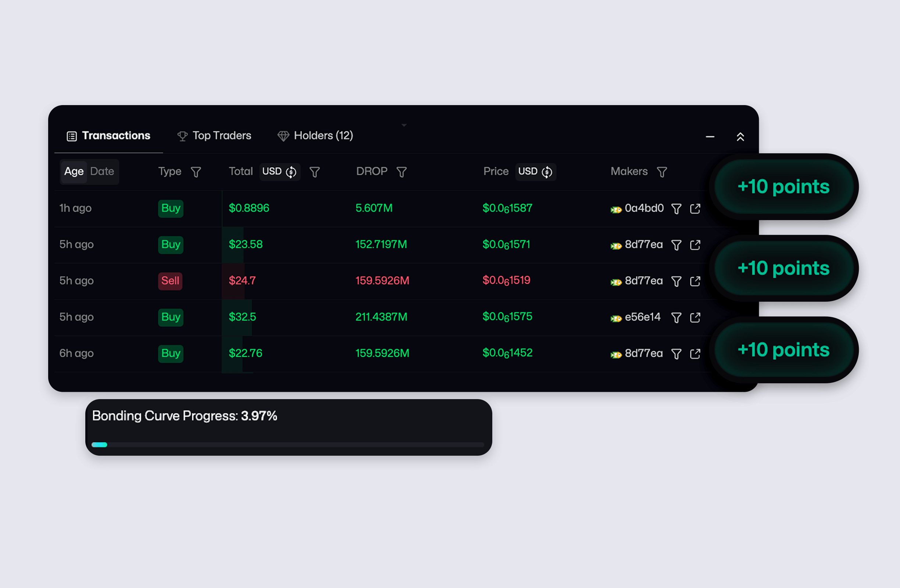Click the Total column filter funnel
The height and width of the screenshot is (588, 900).
[315, 172]
